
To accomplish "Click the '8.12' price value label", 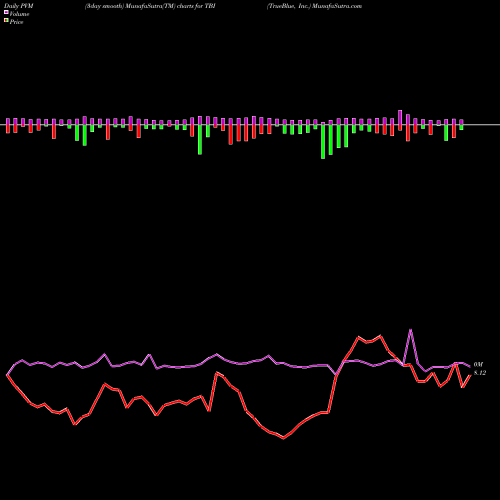I will [x=480, y=373].
